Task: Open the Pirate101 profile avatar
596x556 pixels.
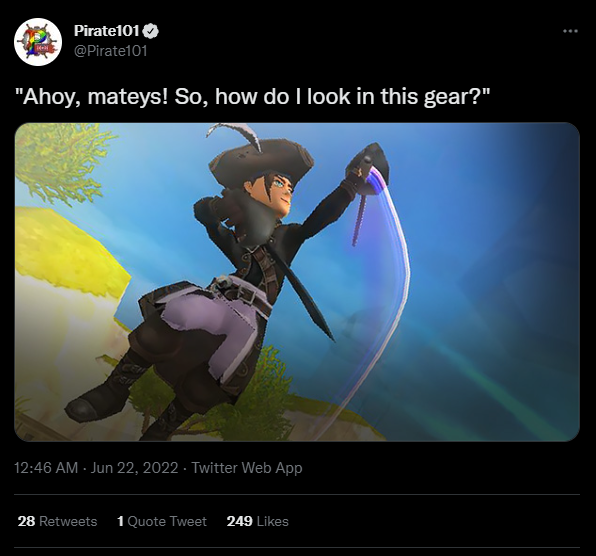Action: pos(38,42)
